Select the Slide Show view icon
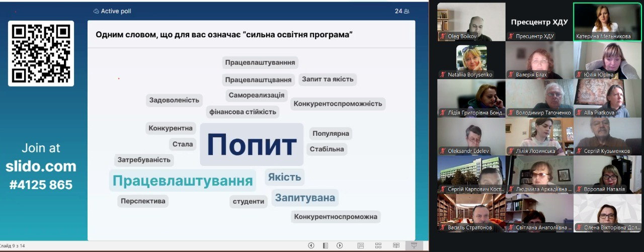The width and height of the screenshot is (644, 252). point(414,245)
